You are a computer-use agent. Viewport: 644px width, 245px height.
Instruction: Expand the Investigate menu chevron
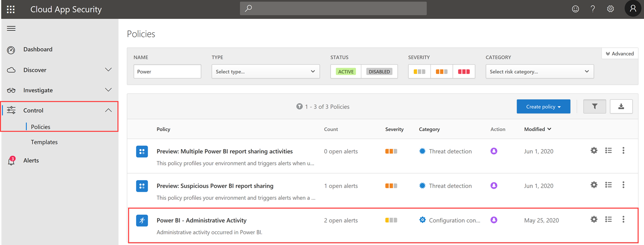(x=108, y=90)
